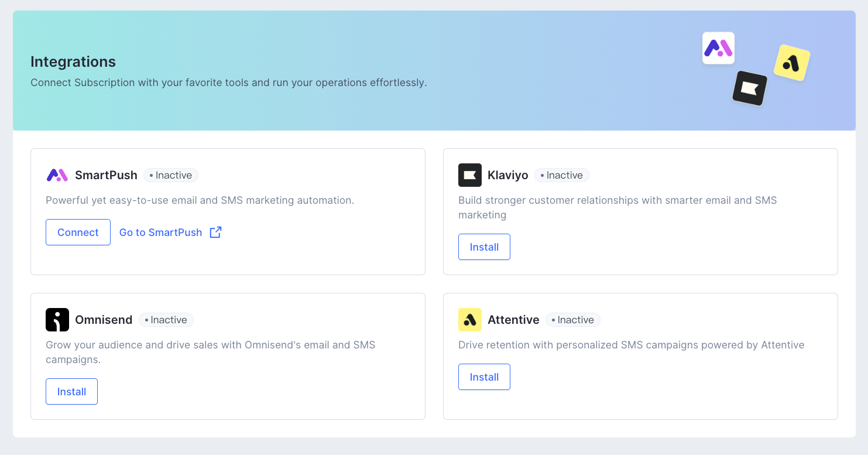Click the SmartPush logo in the header banner

point(718,48)
